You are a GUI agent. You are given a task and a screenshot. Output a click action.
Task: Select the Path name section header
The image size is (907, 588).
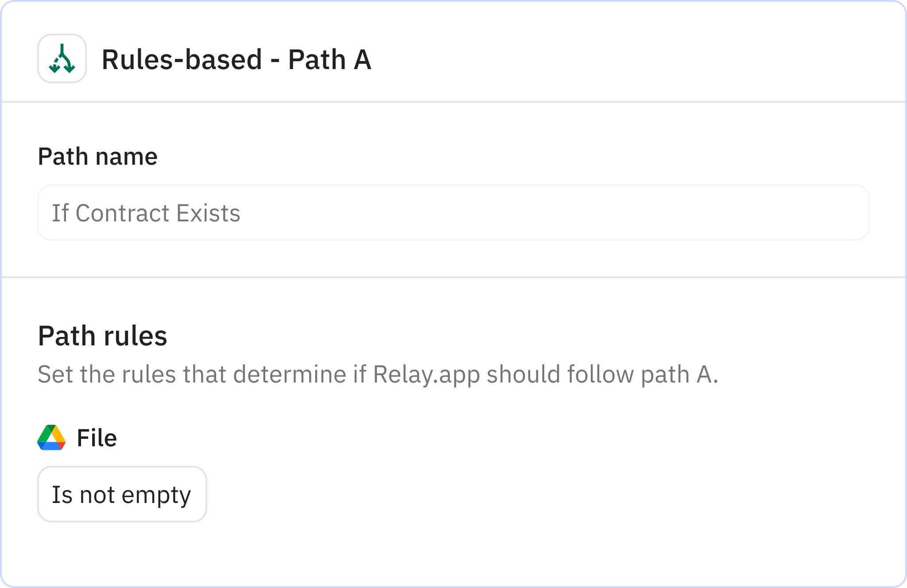click(97, 156)
